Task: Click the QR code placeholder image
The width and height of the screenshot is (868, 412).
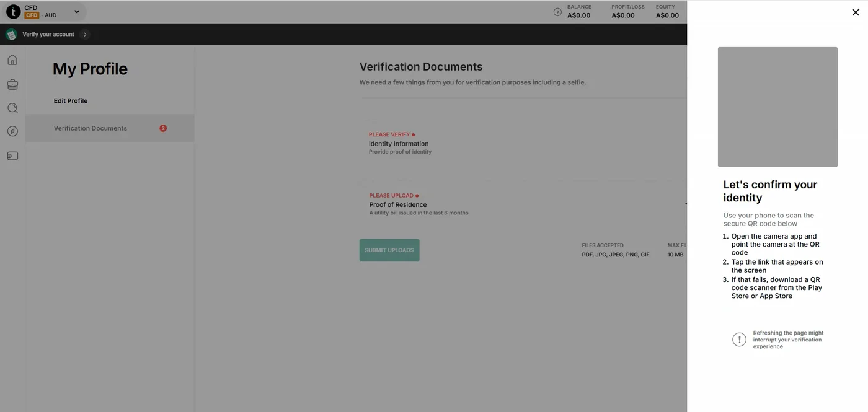Action: pos(777,107)
